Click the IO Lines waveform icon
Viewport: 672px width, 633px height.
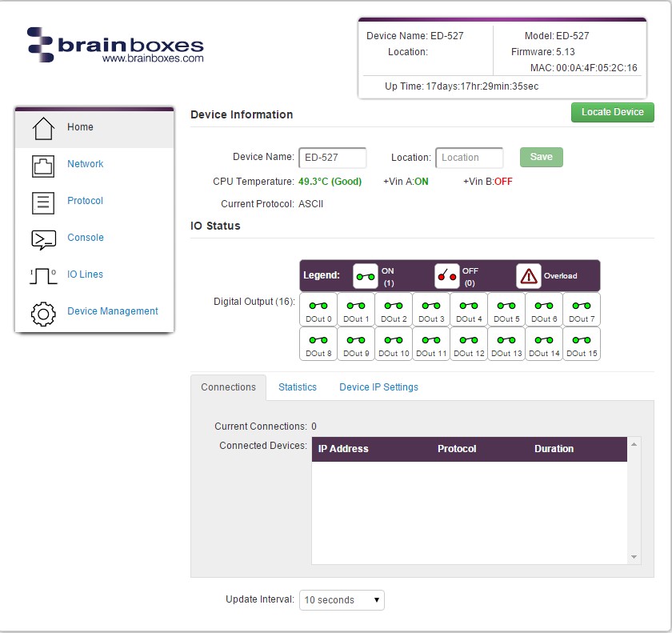click(x=43, y=274)
